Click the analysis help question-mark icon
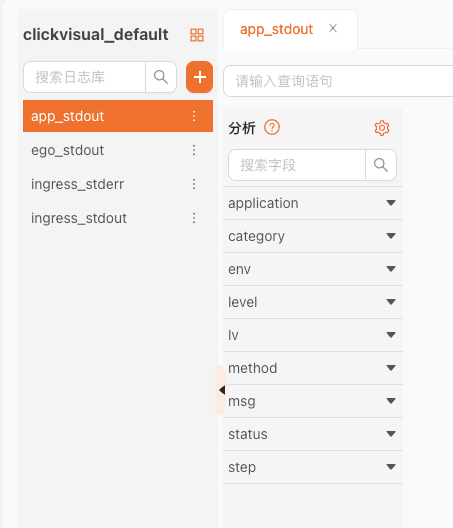Screen dimensions: 453x528 tap(272, 128)
